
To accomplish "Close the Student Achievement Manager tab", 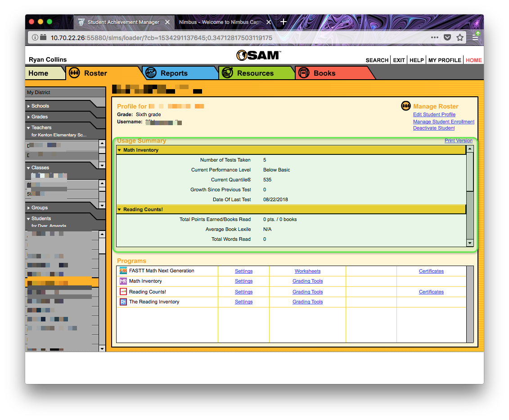I will tap(167, 22).
